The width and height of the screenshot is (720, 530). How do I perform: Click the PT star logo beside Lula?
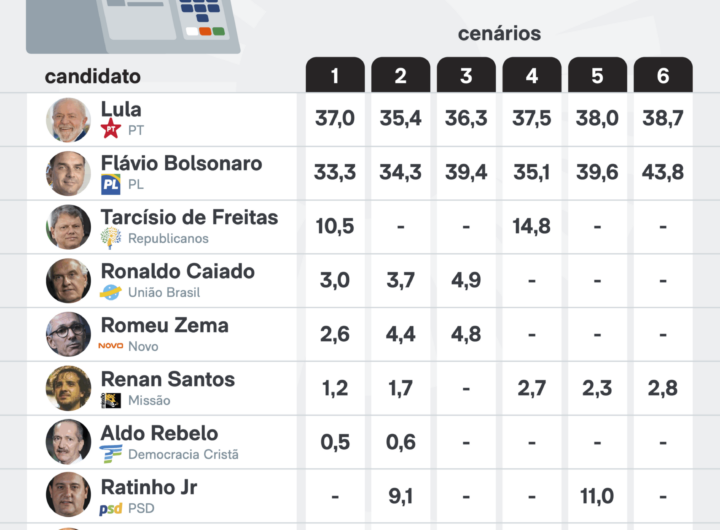[x=111, y=129]
